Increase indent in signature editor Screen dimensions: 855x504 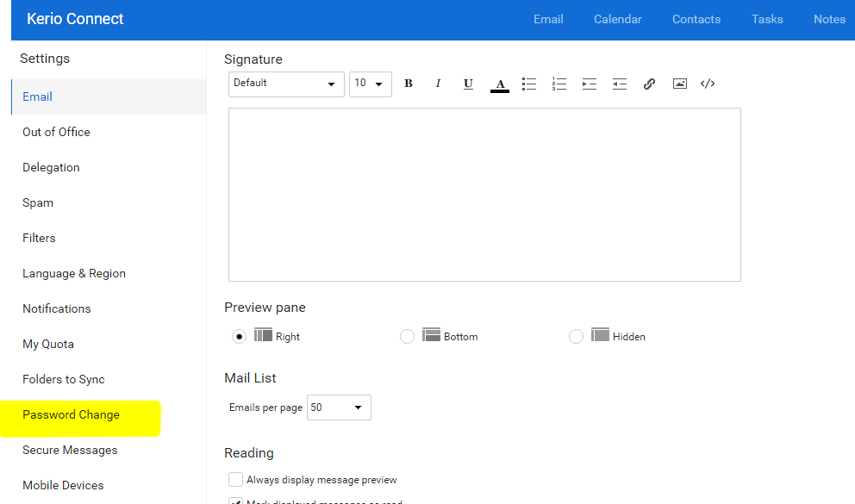590,84
